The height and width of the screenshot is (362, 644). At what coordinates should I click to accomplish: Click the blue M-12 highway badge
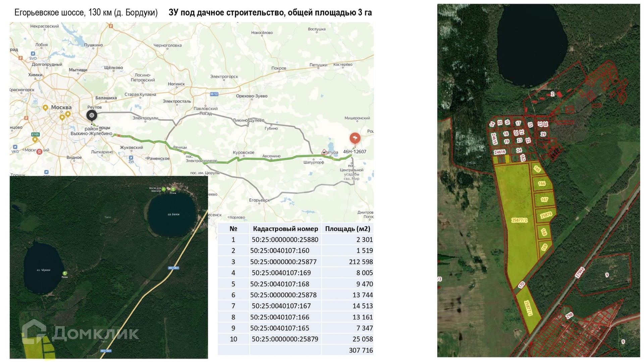214,94
